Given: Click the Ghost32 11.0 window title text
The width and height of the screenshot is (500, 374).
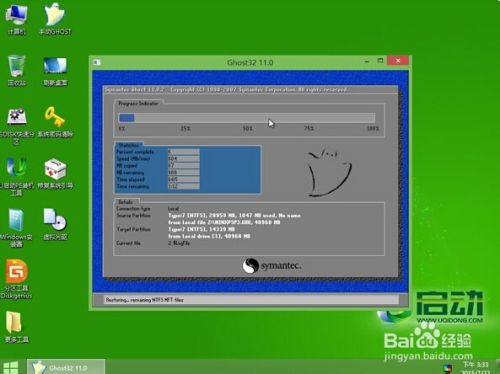Looking at the screenshot, I should tap(250, 62).
